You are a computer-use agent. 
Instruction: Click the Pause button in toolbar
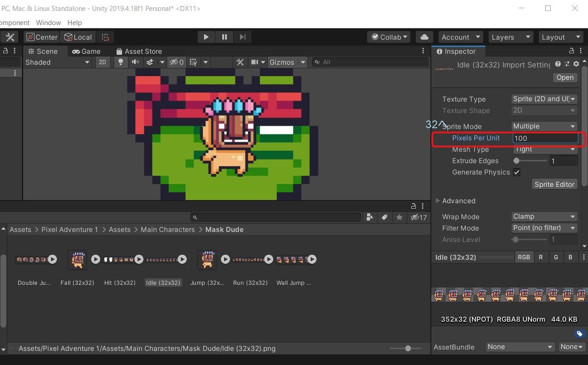click(224, 37)
